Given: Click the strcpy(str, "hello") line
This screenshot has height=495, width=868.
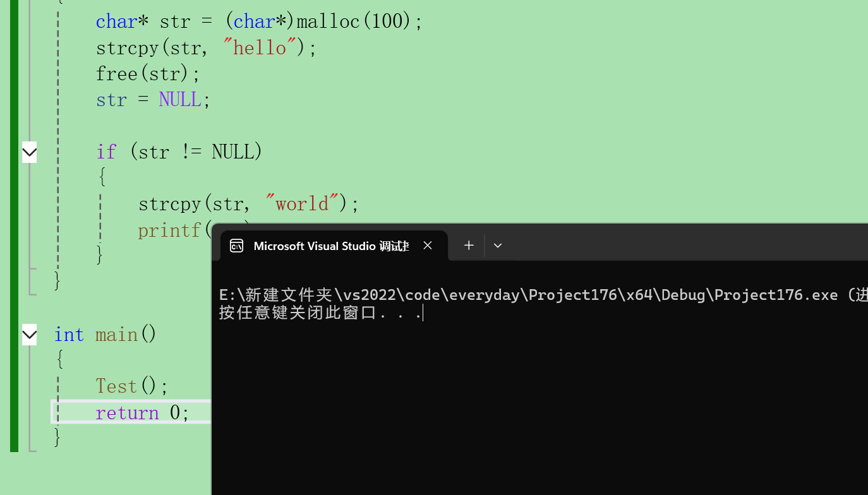Looking at the screenshot, I should click(206, 47).
